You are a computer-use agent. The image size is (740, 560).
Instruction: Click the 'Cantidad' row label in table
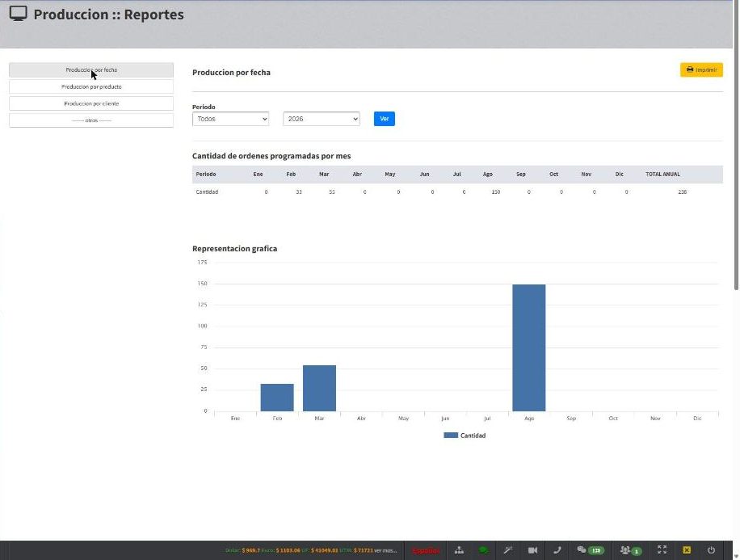[207, 192]
